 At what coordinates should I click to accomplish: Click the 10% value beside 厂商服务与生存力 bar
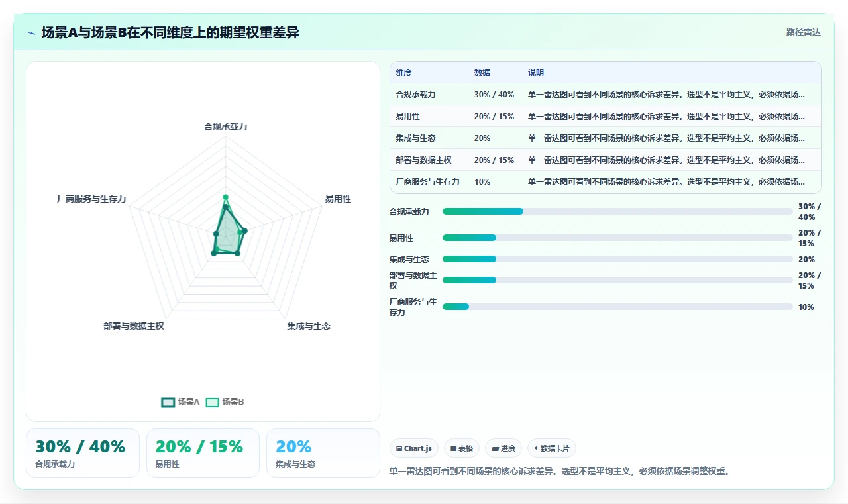[x=806, y=307]
